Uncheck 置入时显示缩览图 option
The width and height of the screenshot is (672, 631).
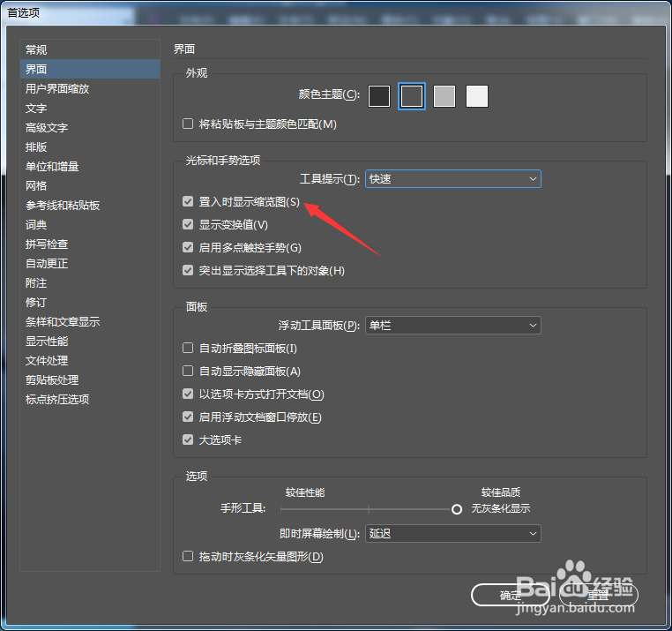pos(188,201)
